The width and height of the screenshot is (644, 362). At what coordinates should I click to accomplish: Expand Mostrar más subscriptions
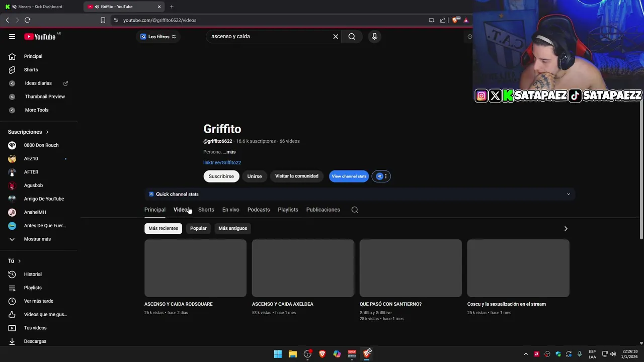(x=37, y=239)
